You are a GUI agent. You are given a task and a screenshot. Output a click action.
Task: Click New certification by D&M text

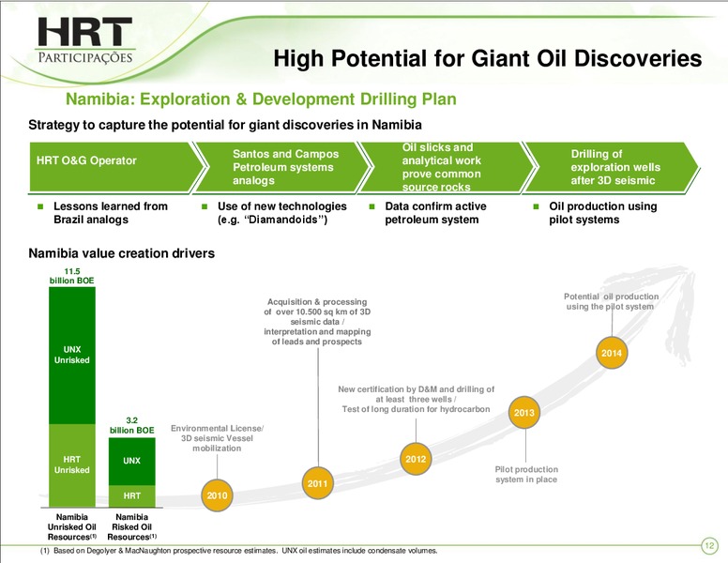pos(416,399)
